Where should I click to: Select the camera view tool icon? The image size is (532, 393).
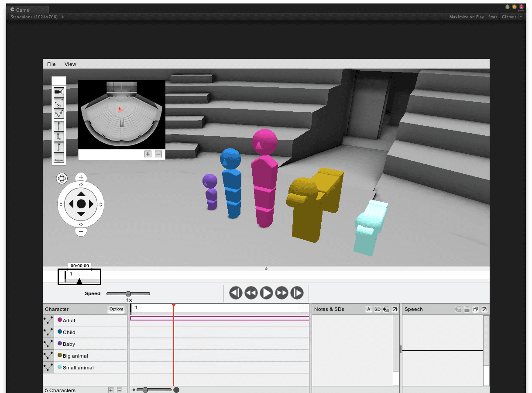(59, 93)
